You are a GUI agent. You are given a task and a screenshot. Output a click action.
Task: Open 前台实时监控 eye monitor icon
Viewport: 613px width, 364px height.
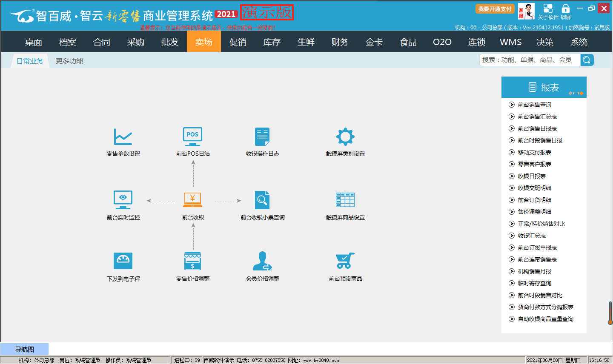[x=123, y=200]
